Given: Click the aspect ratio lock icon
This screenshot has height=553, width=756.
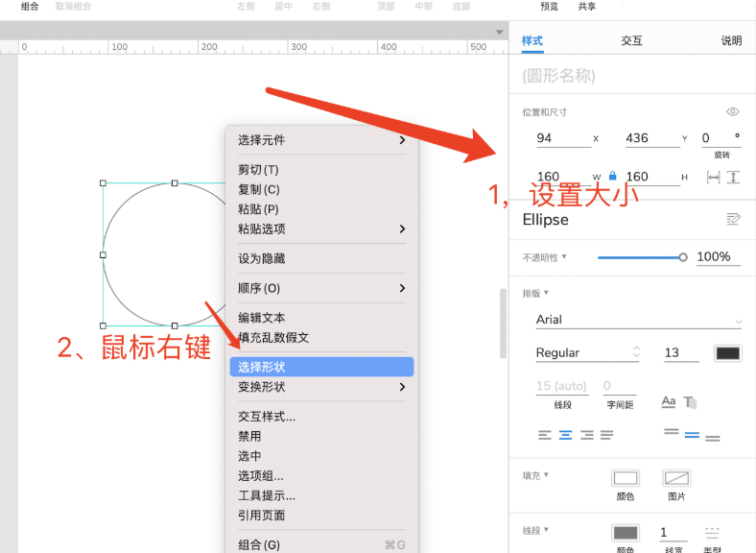Looking at the screenshot, I should point(612,176).
